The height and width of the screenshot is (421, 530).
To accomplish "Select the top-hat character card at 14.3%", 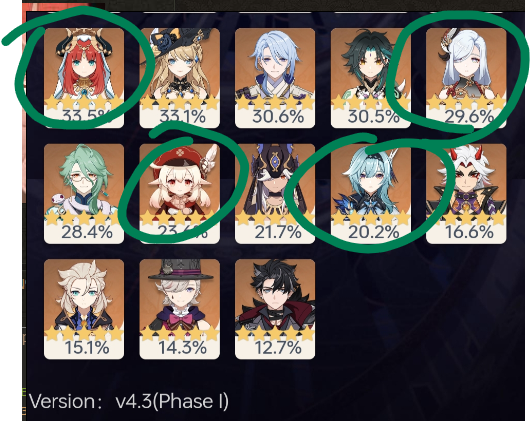I will click(179, 309).
